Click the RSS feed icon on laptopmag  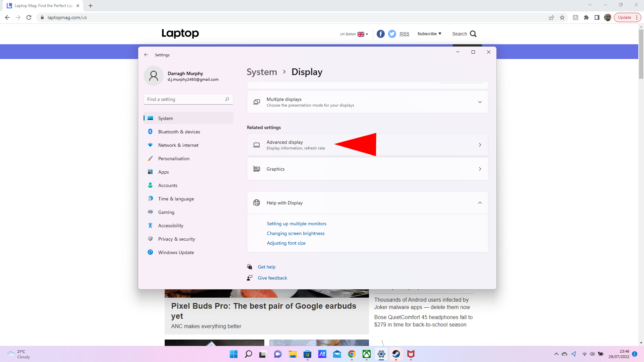coord(404,34)
